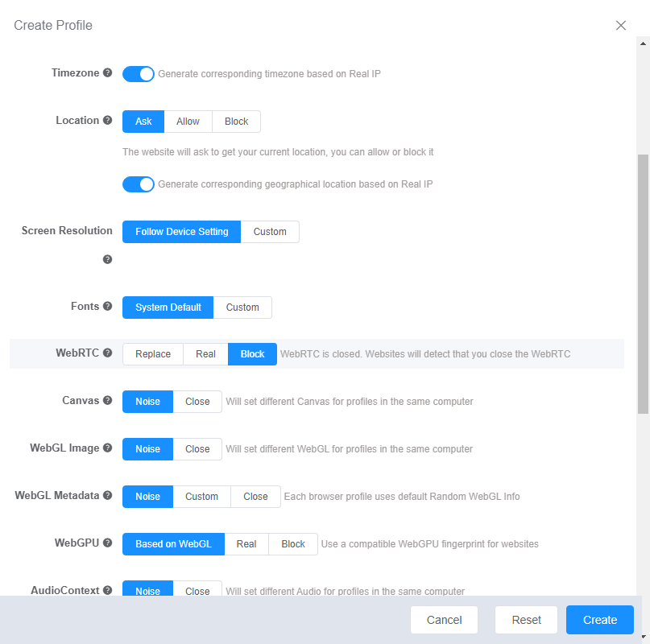Set WebRTC to Replace mode
This screenshot has width=650, height=644.
pyautogui.click(x=153, y=354)
